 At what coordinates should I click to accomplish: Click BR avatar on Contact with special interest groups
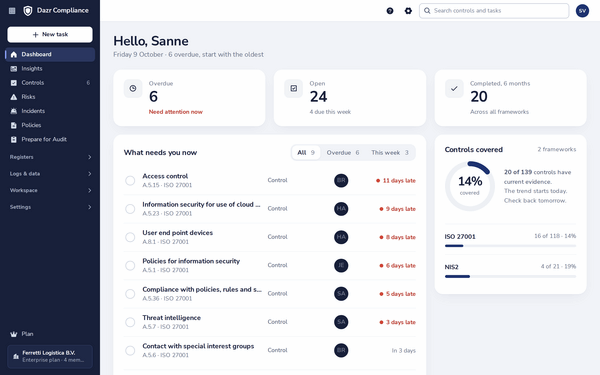click(x=341, y=350)
